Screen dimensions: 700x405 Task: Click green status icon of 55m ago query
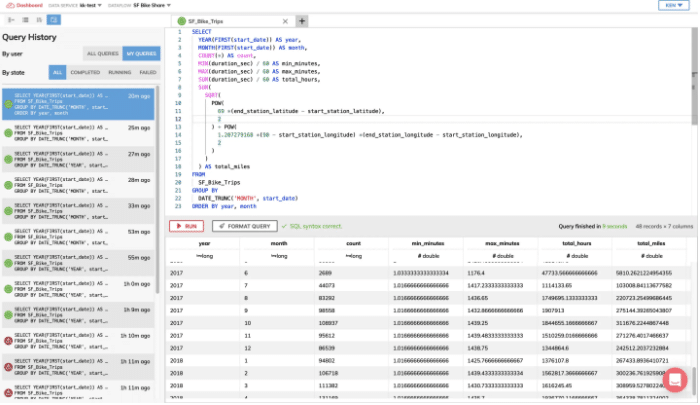pos(8,263)
